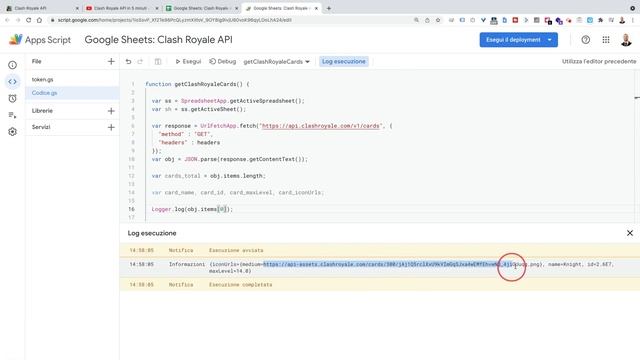This screenshot has width=640, height=360.
Task: Click code line 16 Logger.log statement
Action: tap(192, 209)
